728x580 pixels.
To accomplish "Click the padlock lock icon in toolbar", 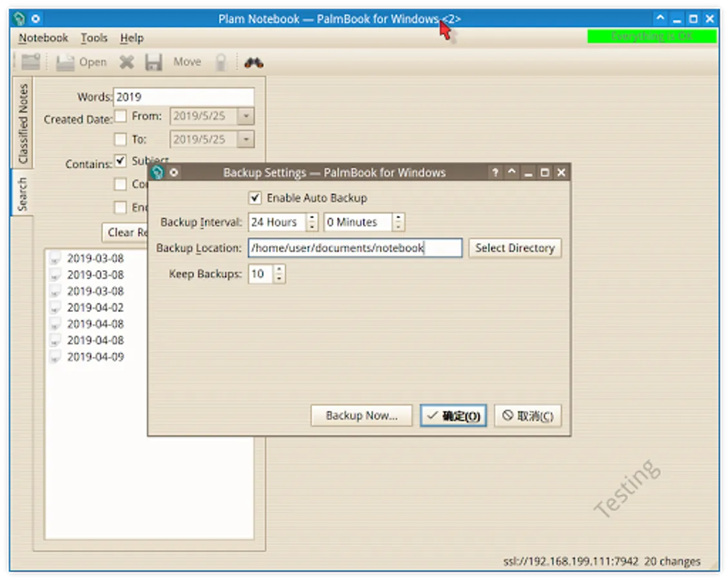I will coord(221,62).
